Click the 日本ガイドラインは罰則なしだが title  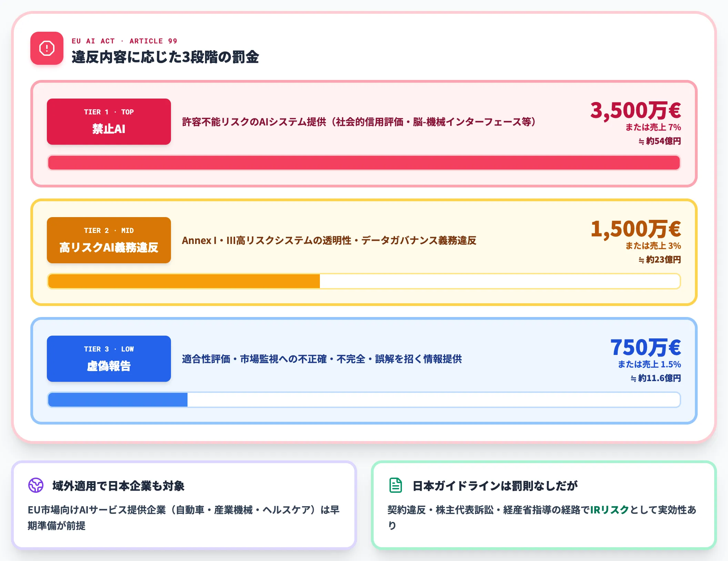click(495, 486)
